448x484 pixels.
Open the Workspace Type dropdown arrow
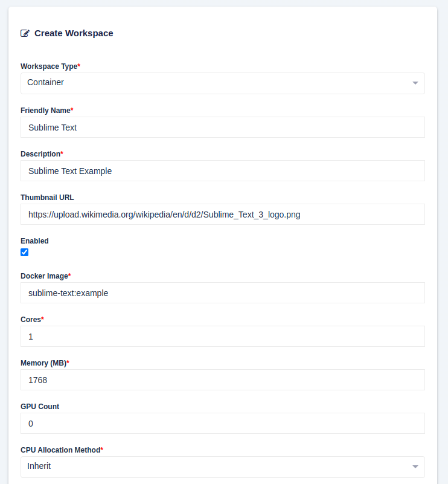pyautogui.click(x=415, y=83)
